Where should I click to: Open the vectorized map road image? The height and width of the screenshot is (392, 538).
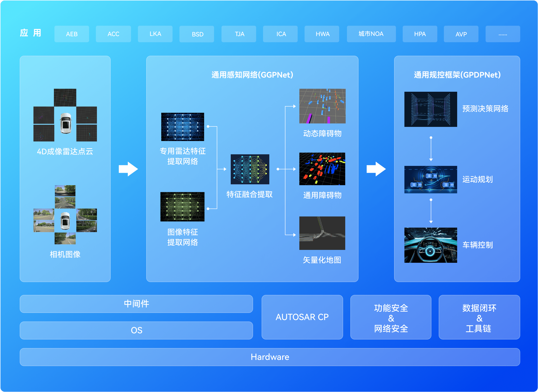click(x=322, y=233)
